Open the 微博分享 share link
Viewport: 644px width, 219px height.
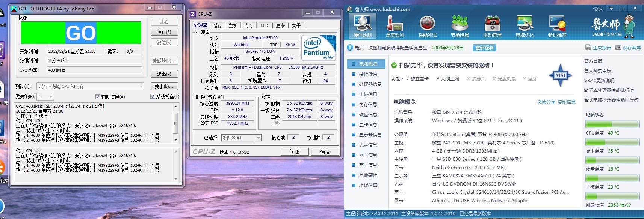pyautogui.click(x=546, y=102)
